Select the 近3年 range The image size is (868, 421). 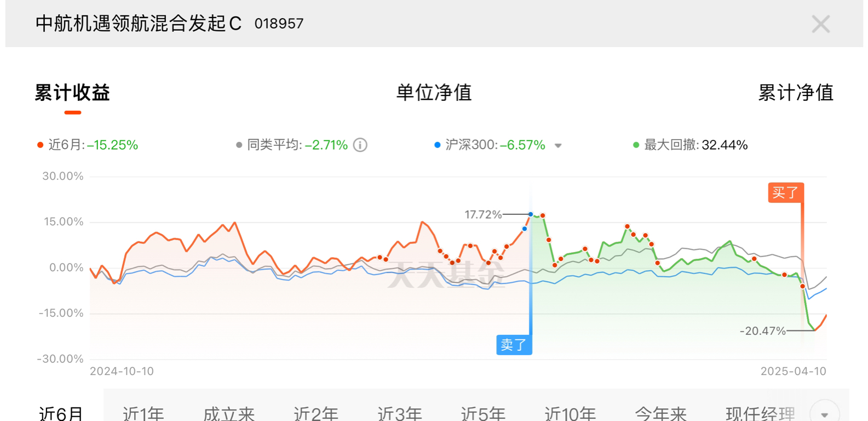(x=399, y=413)
